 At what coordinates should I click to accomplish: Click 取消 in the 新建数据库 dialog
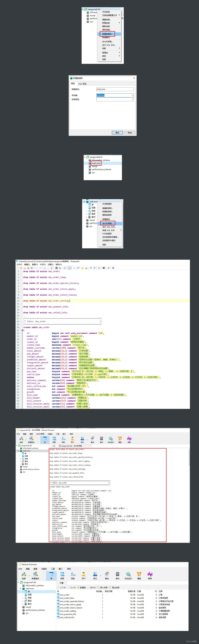click(130, 133)
